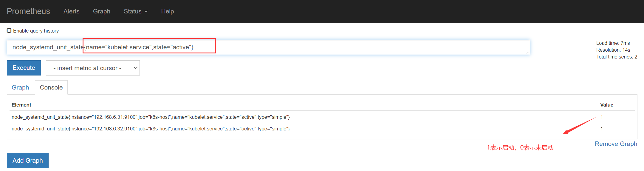644x171 pixels.
Task: Click the query box resize handle
Action: [527, 52]
